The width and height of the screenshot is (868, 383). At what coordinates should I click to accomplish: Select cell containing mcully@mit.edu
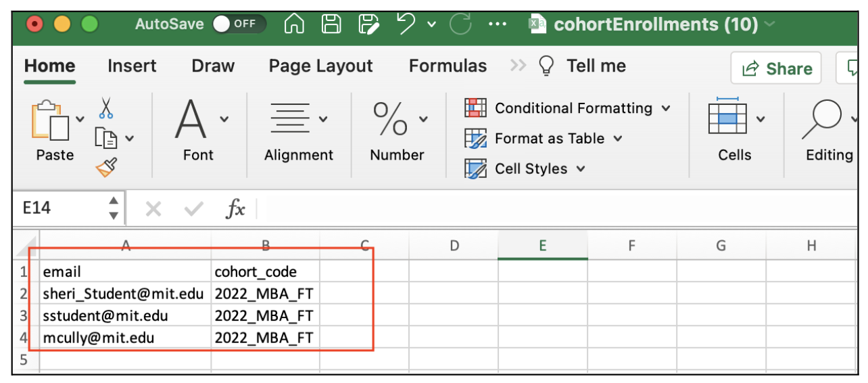[x=125, y=337]
